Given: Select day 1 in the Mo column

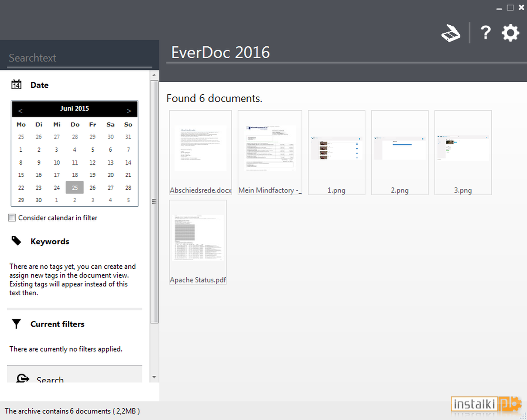Looking at the screenshot, I should coord(21,150).
